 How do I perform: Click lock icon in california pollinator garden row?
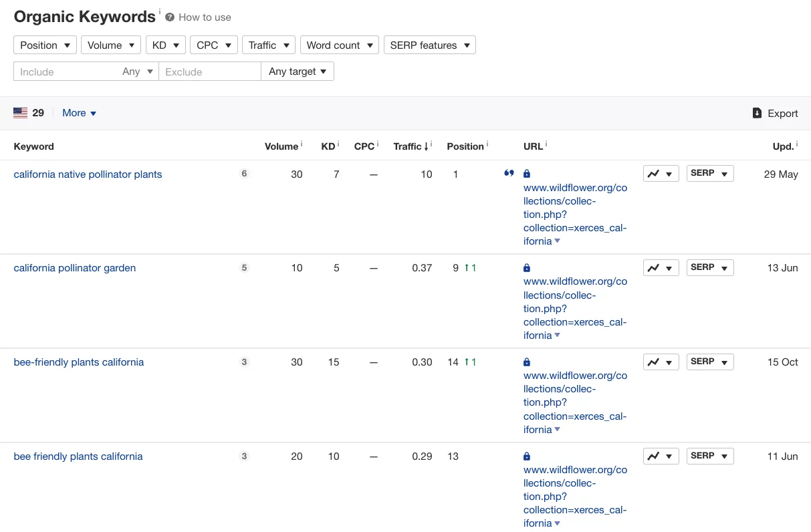(527, 268)
